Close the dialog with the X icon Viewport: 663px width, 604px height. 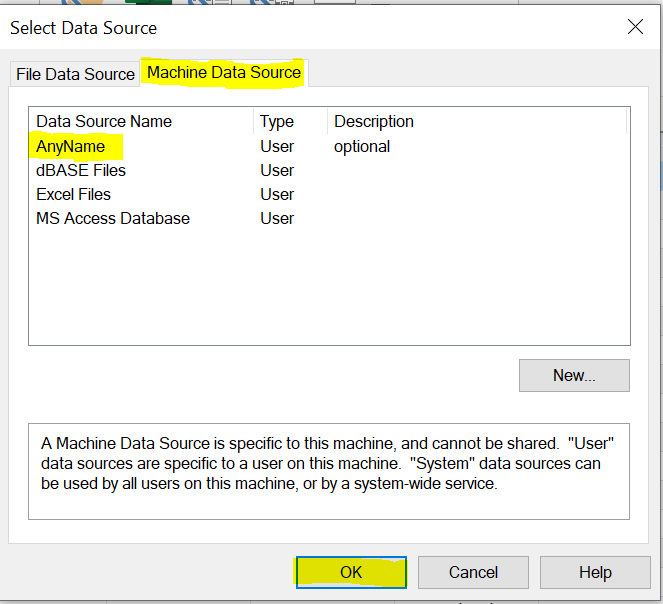point(635,27)
